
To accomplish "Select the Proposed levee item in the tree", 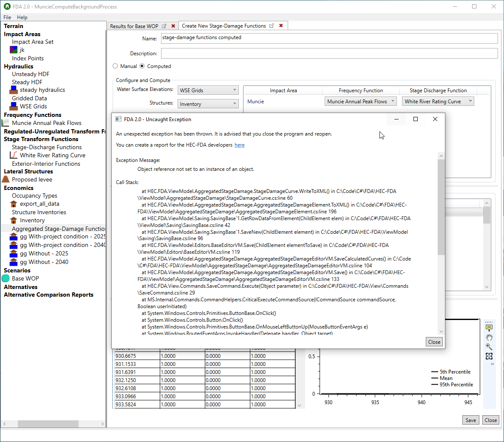I will click(x=32, y=179).
